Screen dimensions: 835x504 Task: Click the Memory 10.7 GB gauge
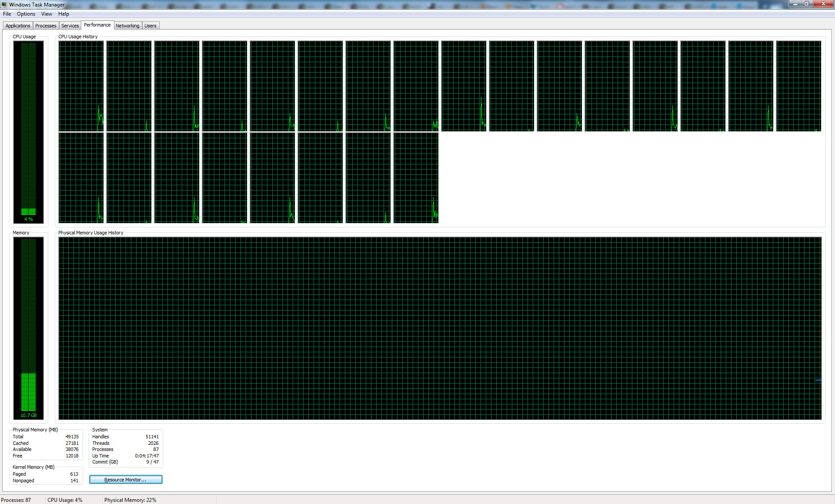click(28, 328)
